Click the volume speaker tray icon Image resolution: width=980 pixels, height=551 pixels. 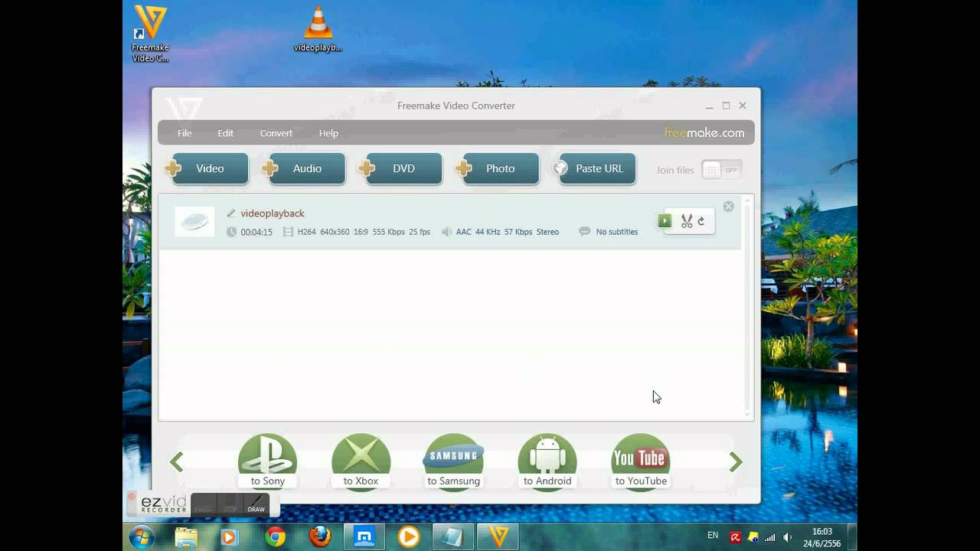788,537
